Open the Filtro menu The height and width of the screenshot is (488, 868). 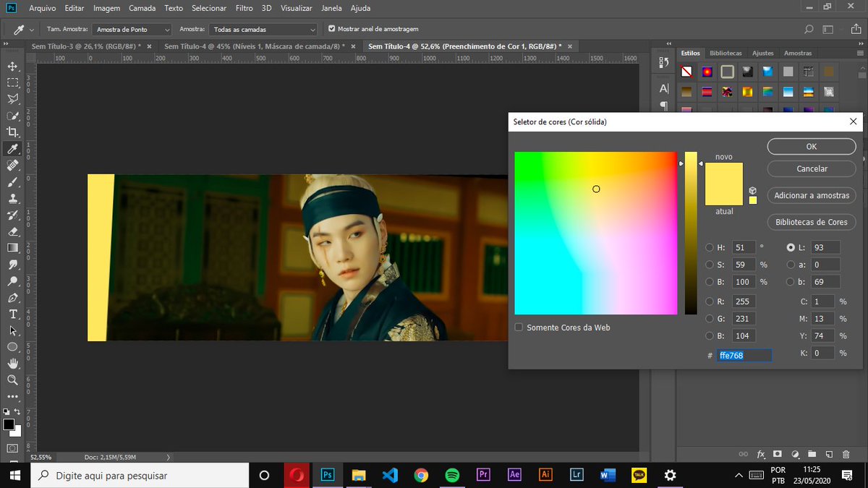click(244, 8)
